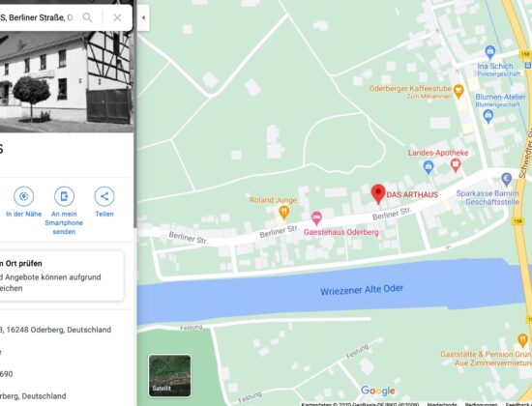The height and width of the screenshot is (406, 532).
Task: Open the Gaestehaus Oderberg lodging marker
Action: (316, 218)
